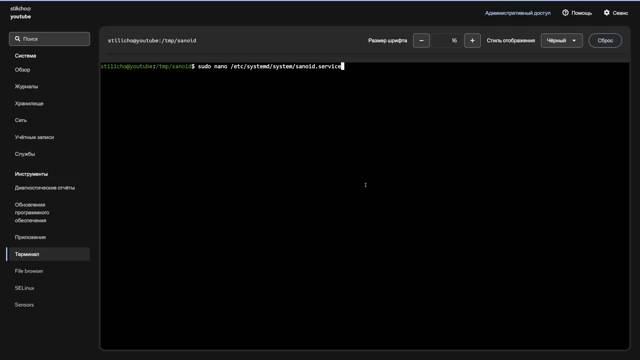Screen dimensions: 640x360
Task: Open the Чёрный theme dropdown
Action: (x=562, y=40)
